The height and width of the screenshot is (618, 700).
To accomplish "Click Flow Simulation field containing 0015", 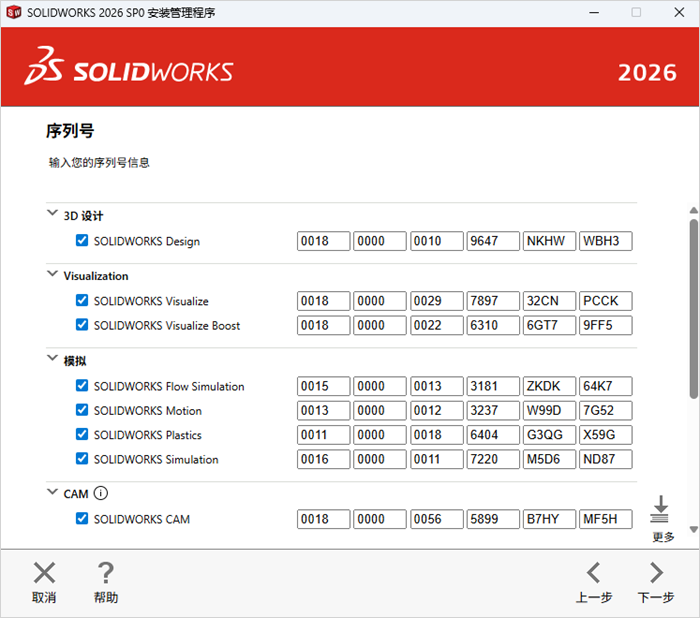I will click(x=324, y=386).
